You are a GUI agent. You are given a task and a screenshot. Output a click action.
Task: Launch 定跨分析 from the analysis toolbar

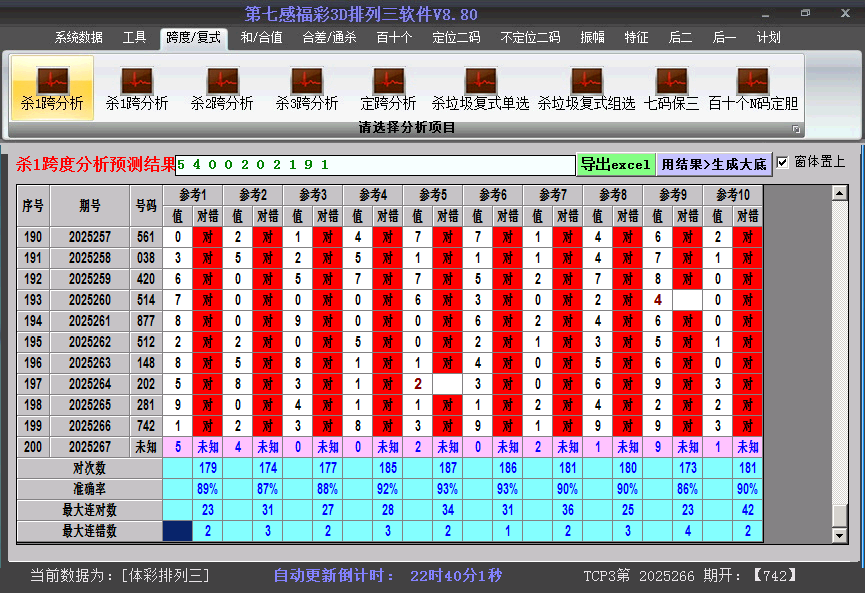pyautogui.click(x=388, y=87)
